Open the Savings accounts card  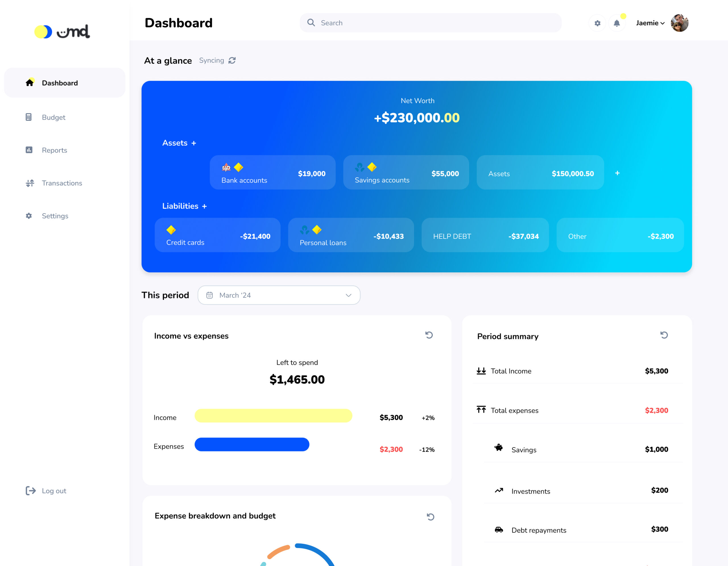(406, 172)
